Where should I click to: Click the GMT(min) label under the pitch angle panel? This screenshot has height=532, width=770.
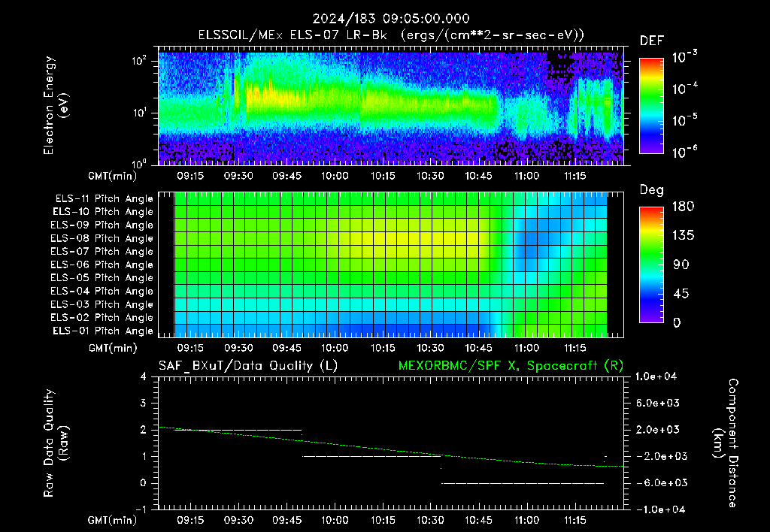(113, 348)
